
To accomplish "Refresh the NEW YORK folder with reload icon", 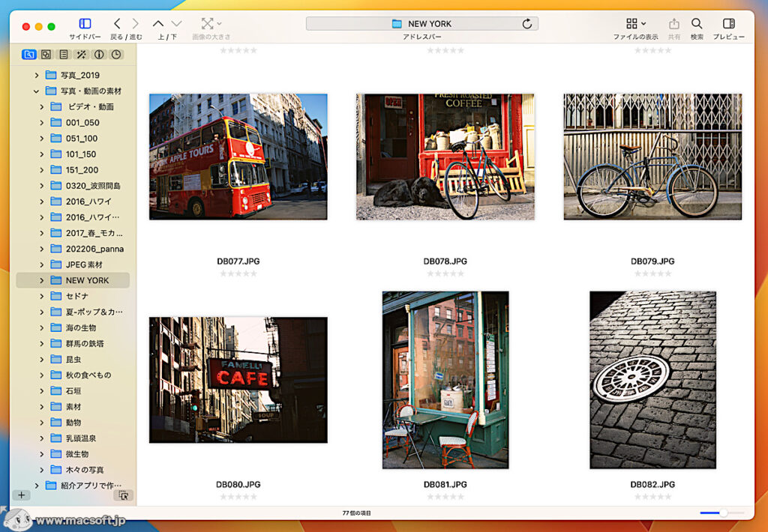I will click(527, 23).
